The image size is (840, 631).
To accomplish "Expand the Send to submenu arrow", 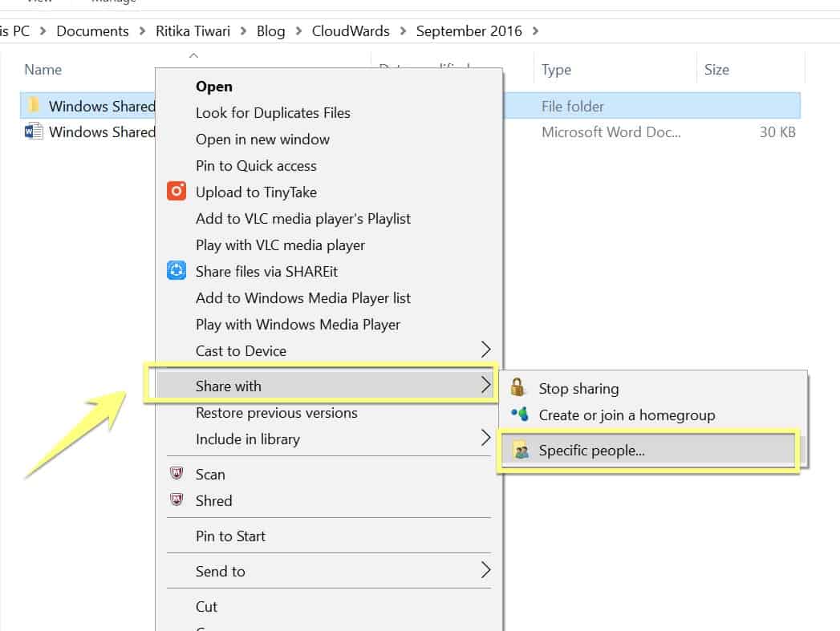I will coord(485,570).
